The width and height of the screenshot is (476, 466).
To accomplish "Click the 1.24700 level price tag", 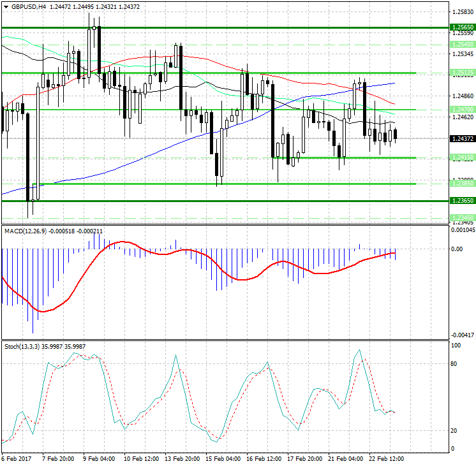I will (x=461, y=110).
